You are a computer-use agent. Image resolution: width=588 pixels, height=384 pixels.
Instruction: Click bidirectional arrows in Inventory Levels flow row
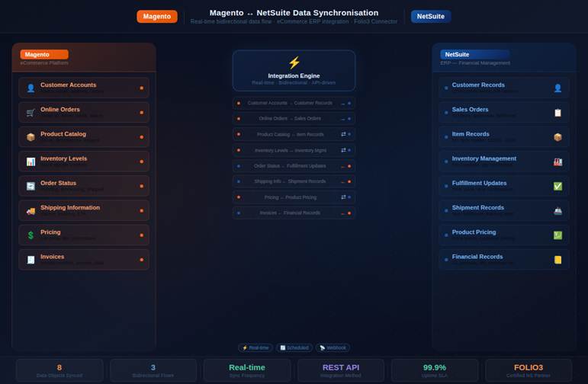pyautogui.click(x=343, y=150)
